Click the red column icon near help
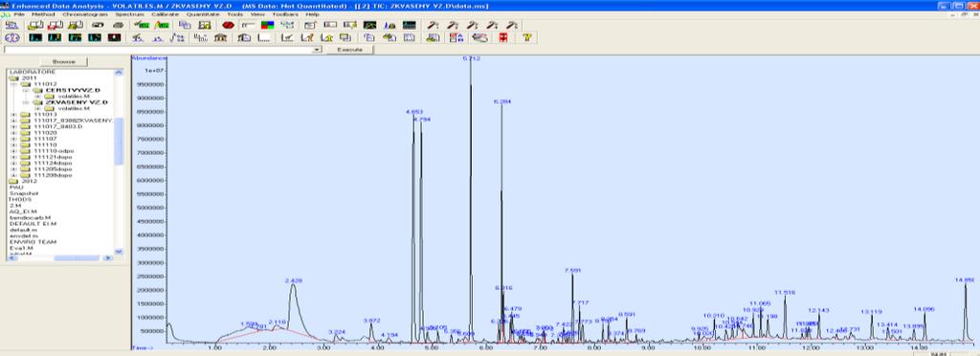980x356 pixels. pos(503,37)
